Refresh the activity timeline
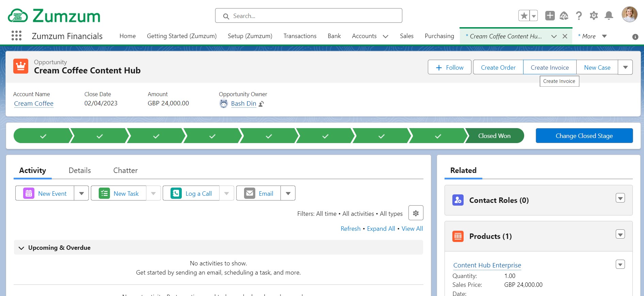The height and width of the screenshot is (296, 644). 351,228
